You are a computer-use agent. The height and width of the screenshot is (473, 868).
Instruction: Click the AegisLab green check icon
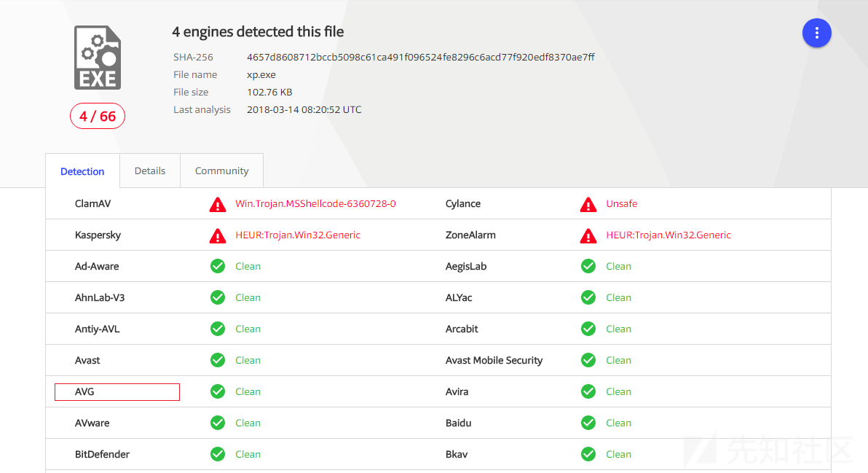[588, 267]
